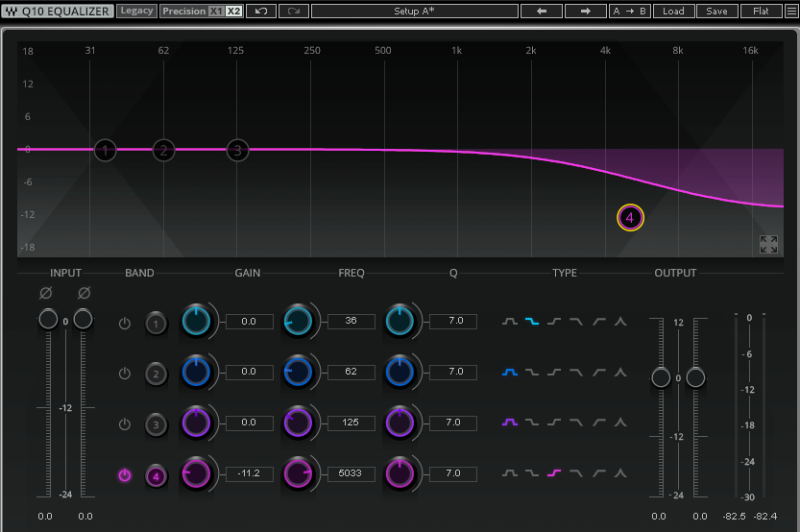Select band 2 node on the EQ graph
This screenshot has height=532, width=800.
point(164,151)
